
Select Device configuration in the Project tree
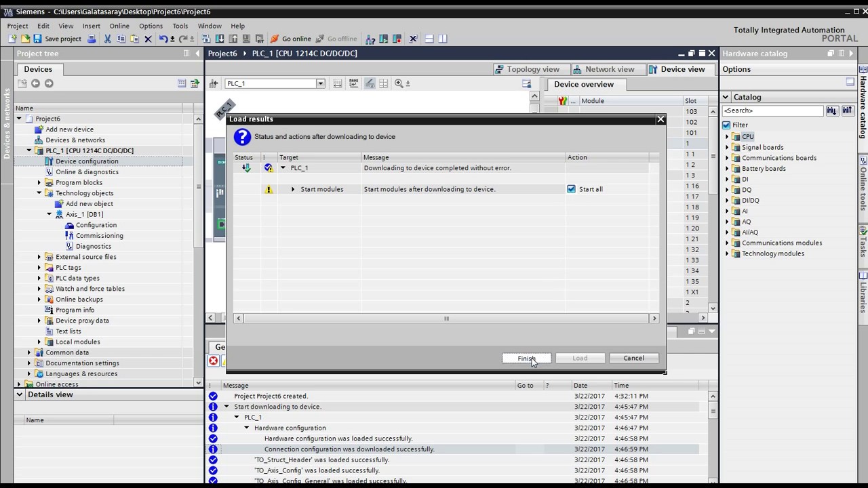[87, 161]
